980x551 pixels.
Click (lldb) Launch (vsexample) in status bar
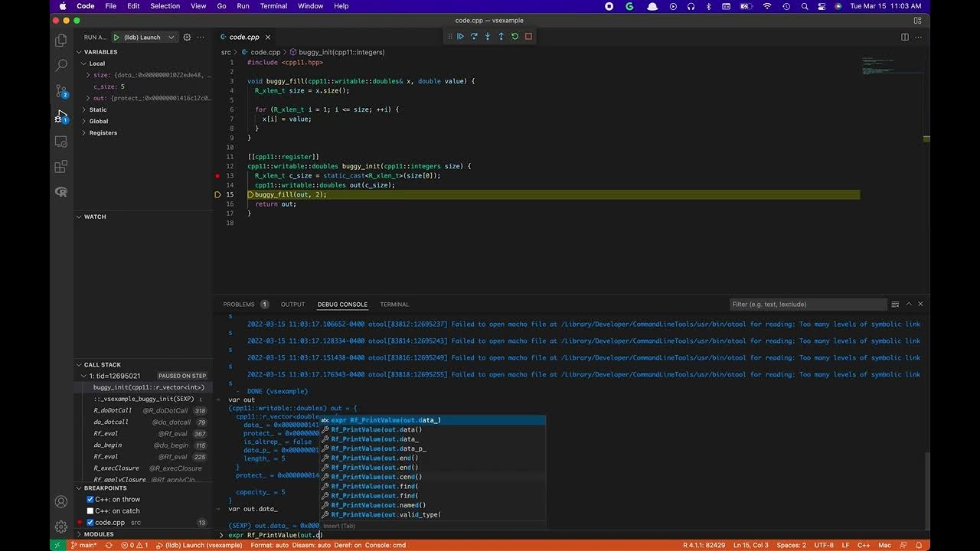click(199, 545)
